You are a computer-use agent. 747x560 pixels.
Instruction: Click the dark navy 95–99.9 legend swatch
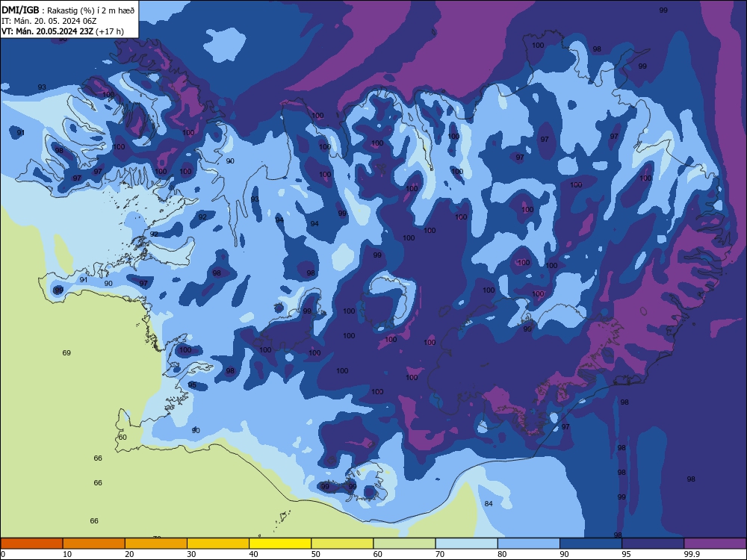[653, 544]
